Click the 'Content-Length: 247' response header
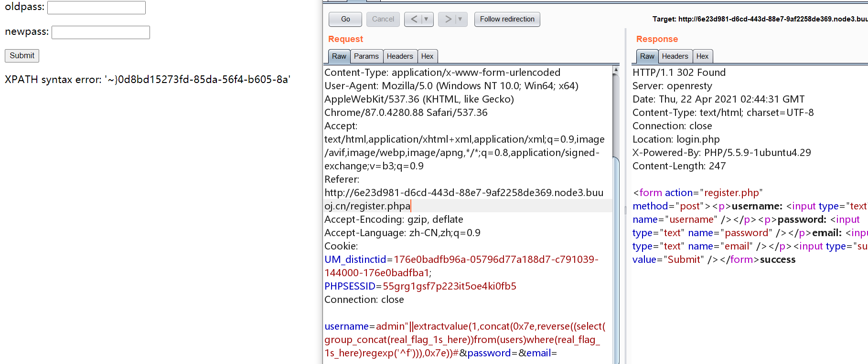 [x=679, y=166]
